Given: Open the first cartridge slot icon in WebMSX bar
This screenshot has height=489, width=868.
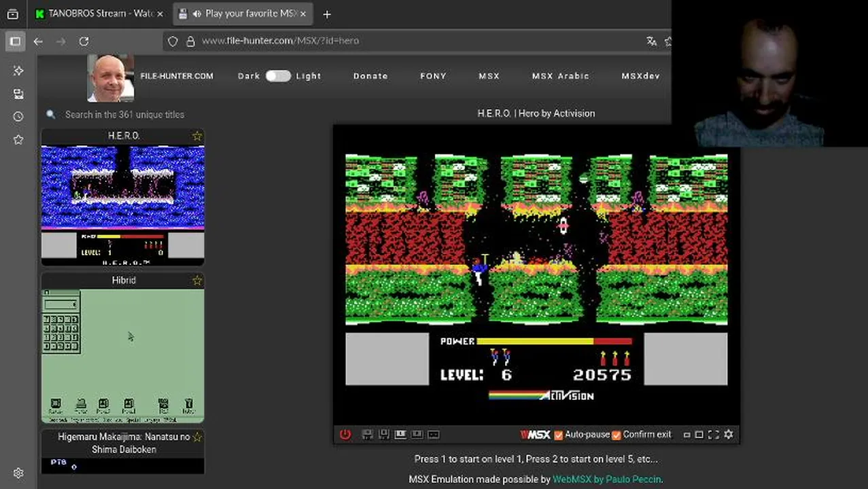Looking at the screenshot, I should point(400,435).
